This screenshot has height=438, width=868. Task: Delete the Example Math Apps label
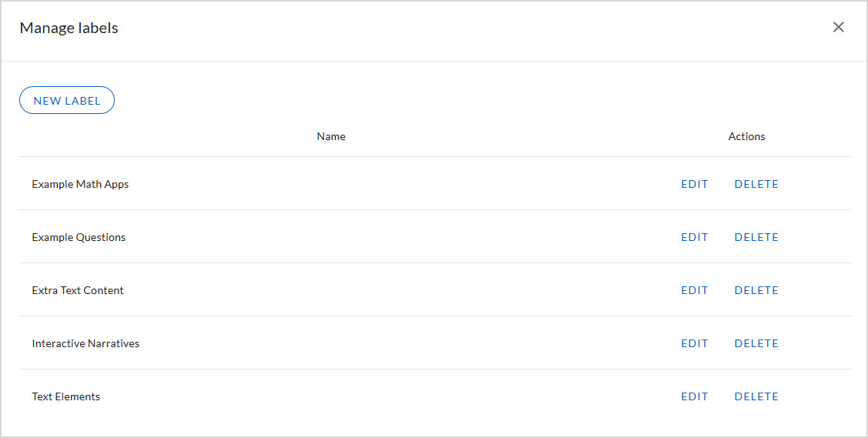pos(756,185)
